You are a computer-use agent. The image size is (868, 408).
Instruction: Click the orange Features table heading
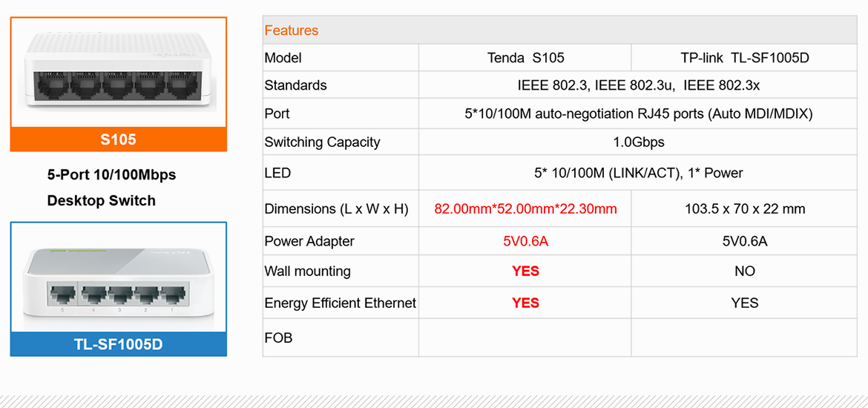[x=292, y=30]
